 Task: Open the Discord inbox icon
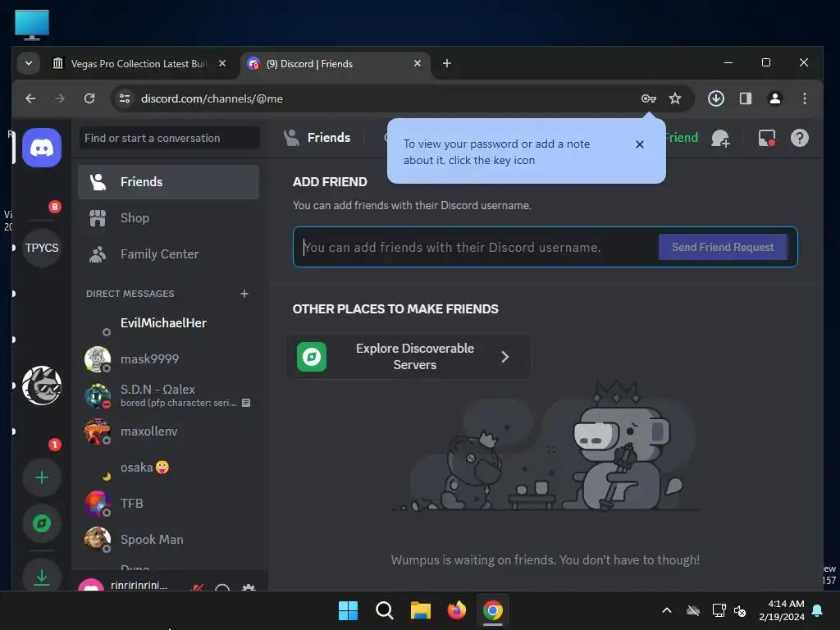pyautogui.click(x=767, y=138)
